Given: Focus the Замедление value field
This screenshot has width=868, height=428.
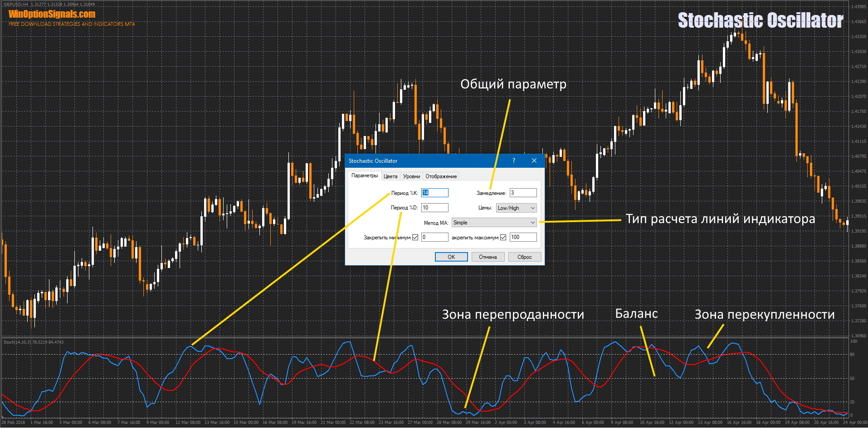Looking at the screenshot, I should 523,193.
